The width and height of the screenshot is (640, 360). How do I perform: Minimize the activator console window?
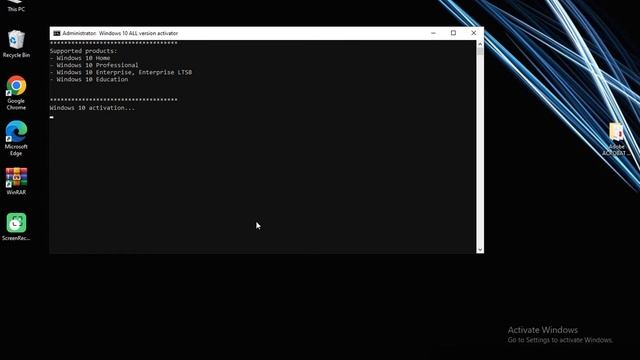point(433,33)
